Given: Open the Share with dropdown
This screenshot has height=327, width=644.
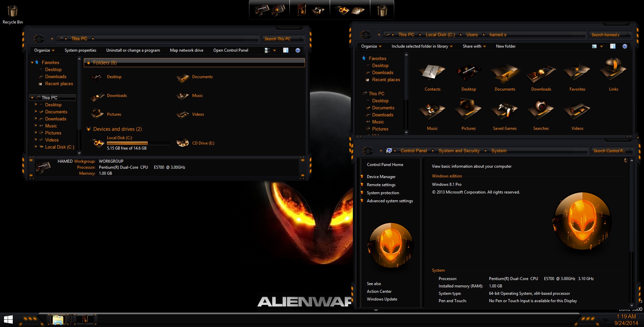Looking at the screenshot, I should click(474, 46).
